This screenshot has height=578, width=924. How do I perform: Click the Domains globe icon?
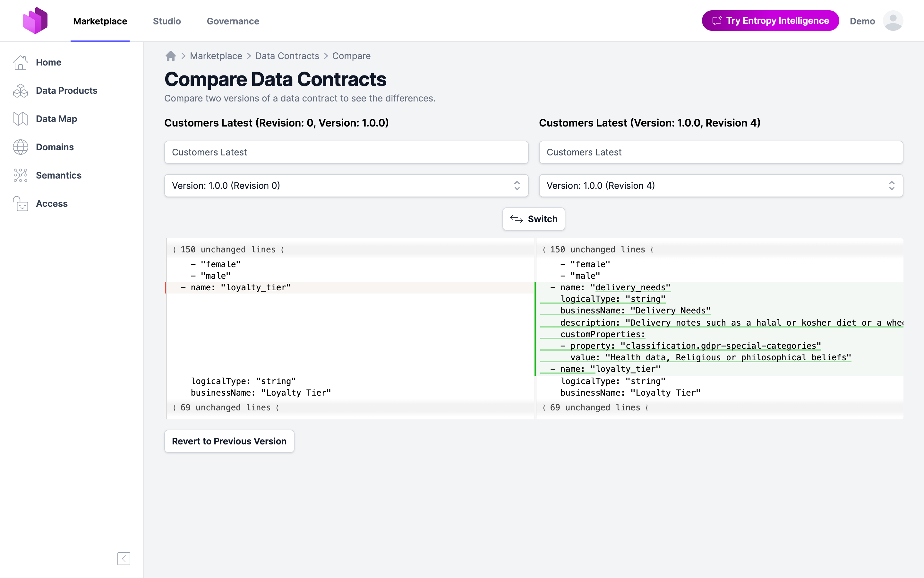21,147
